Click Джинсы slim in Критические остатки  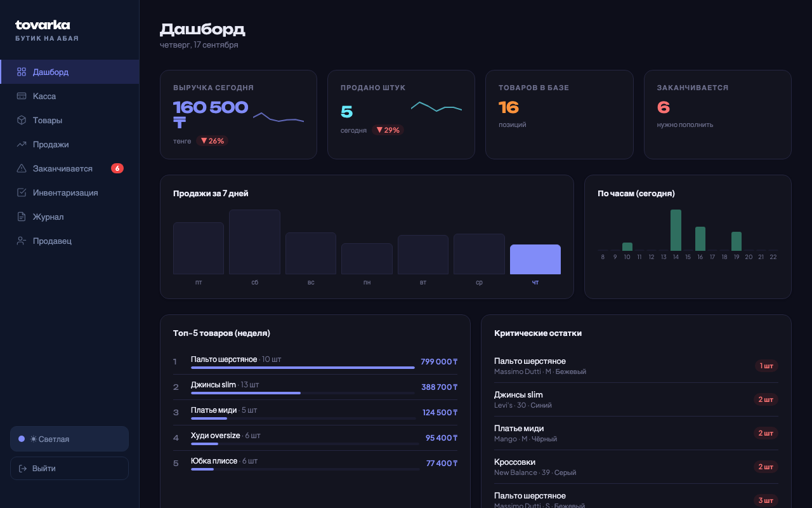[636, 399]
